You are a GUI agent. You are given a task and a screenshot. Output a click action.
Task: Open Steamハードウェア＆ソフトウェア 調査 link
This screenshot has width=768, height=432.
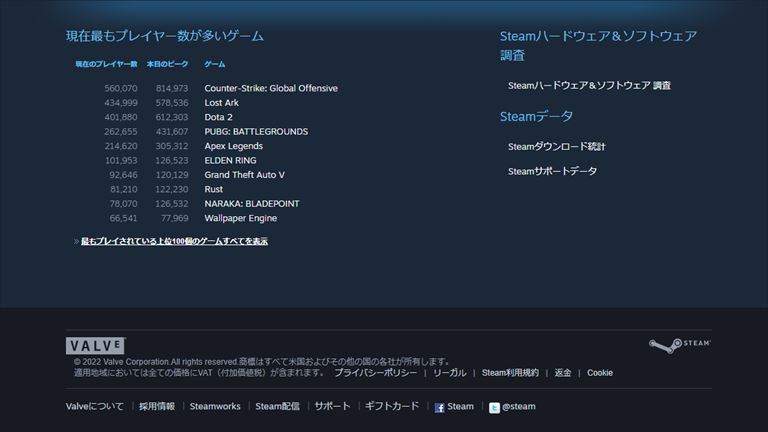coord(589,86)
